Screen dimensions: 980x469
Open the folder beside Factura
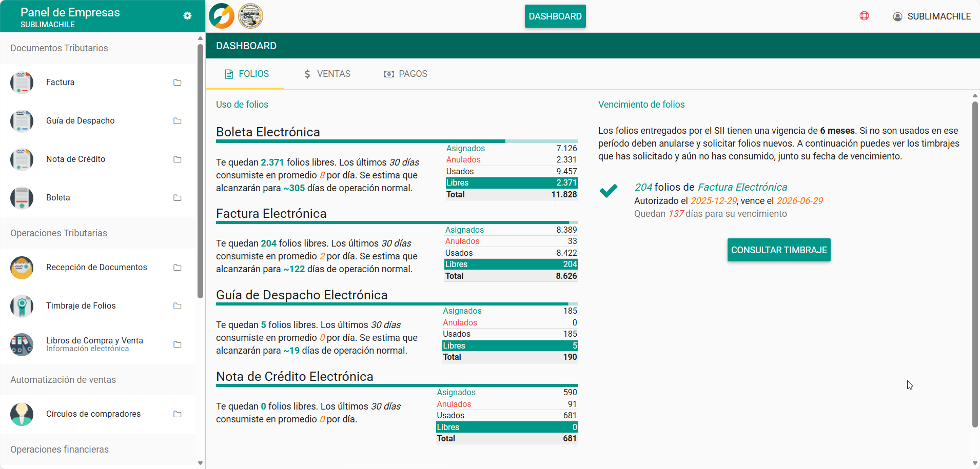pyautogui.click(x=178, y=82)
